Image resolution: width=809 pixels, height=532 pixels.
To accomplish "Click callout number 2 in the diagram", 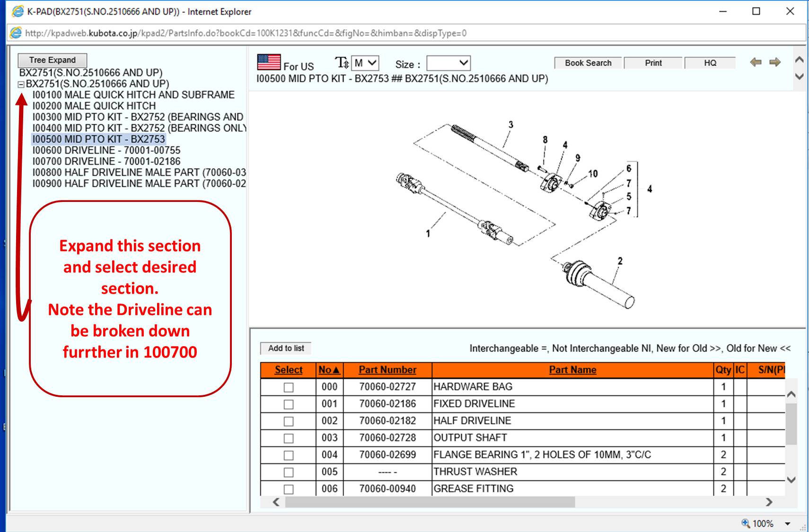I will [x=620, y=261].
